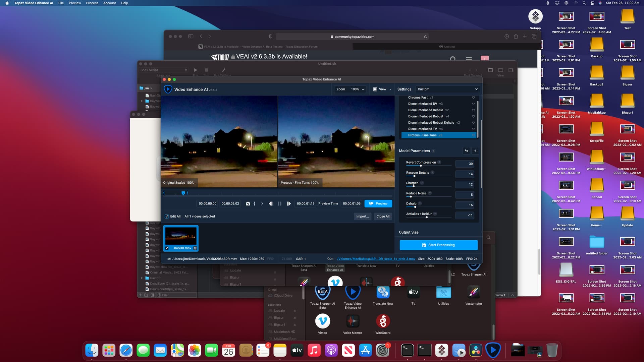Open the Process menu in menu bar

(92, 3)
